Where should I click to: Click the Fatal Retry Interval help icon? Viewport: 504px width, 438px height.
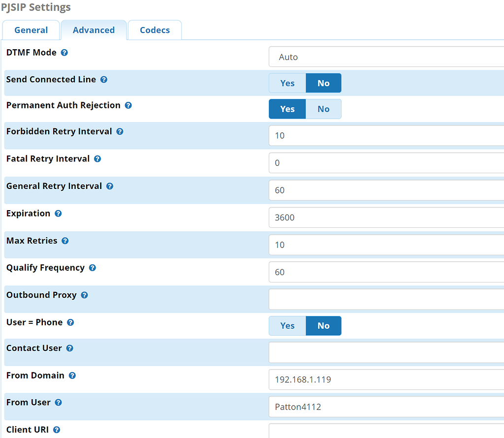click(x=97, y=158)
